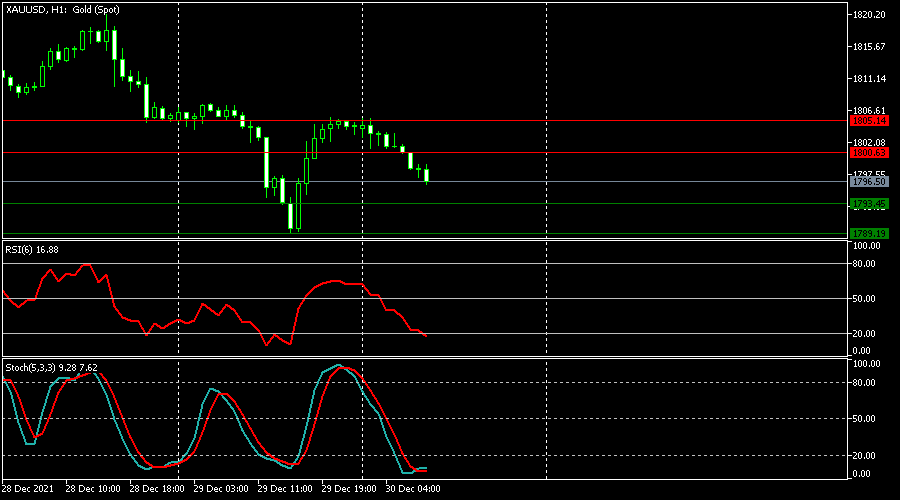
Task: Click the 1806.61 price scale value
Action: [869, 110]
